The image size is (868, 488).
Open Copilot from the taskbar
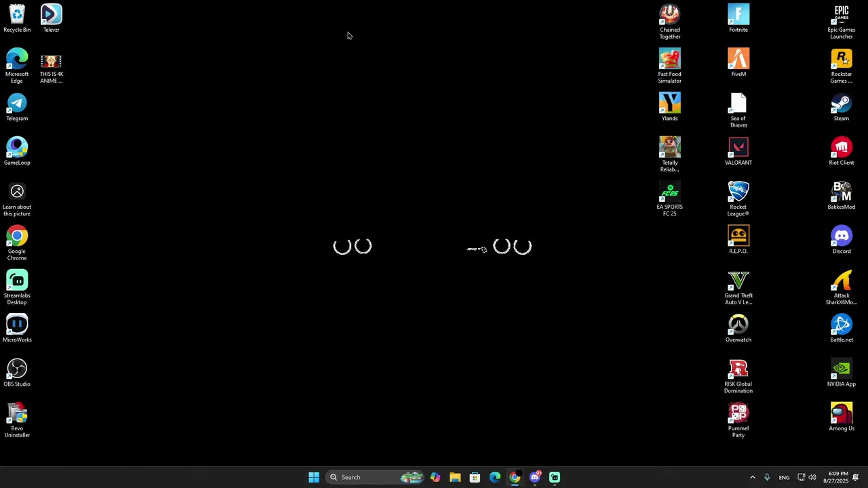click(x=435, y=477)
